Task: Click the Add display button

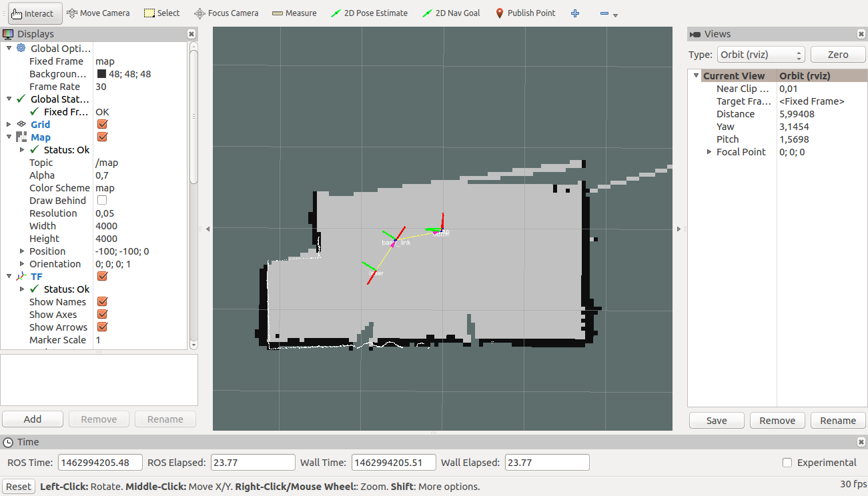Action: click(33, 419)
